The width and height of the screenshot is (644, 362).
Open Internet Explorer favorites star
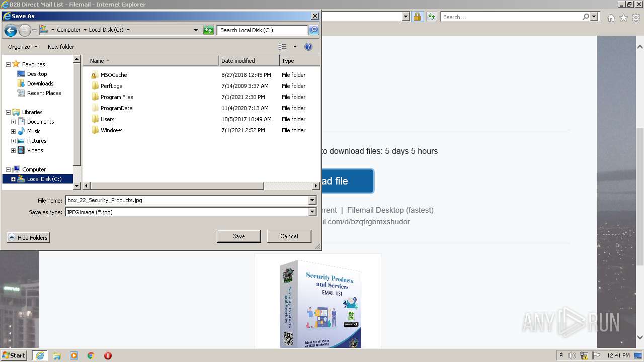tap(623, 17)
